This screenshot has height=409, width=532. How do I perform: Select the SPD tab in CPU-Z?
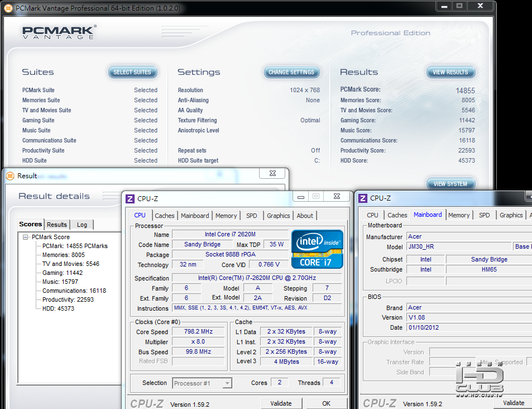click(252, 216)
